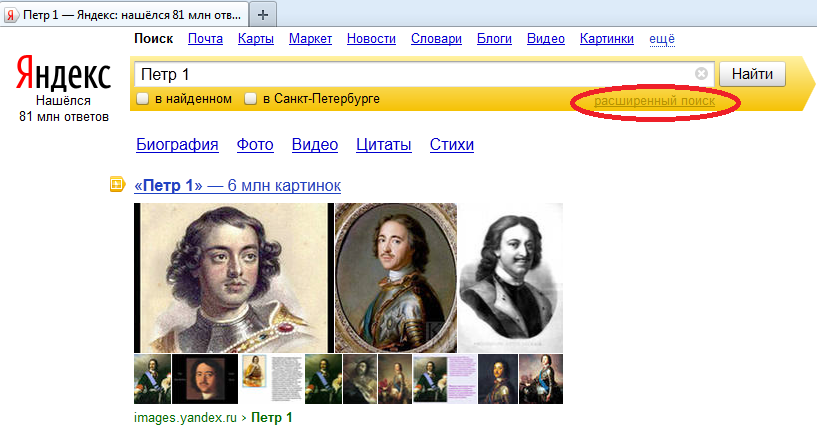Select the Поиск navigation item
817x427 pixels.
coord(154,39)
